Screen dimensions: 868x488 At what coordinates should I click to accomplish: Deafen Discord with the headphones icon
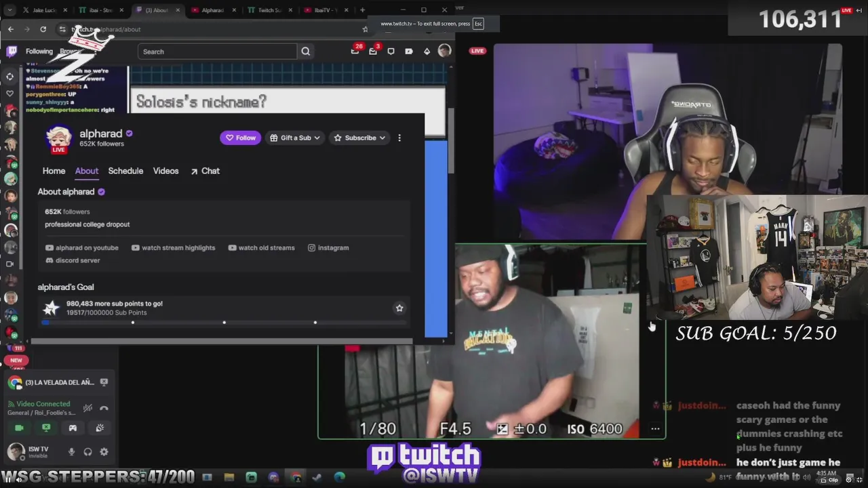click(x=87, y=451)
